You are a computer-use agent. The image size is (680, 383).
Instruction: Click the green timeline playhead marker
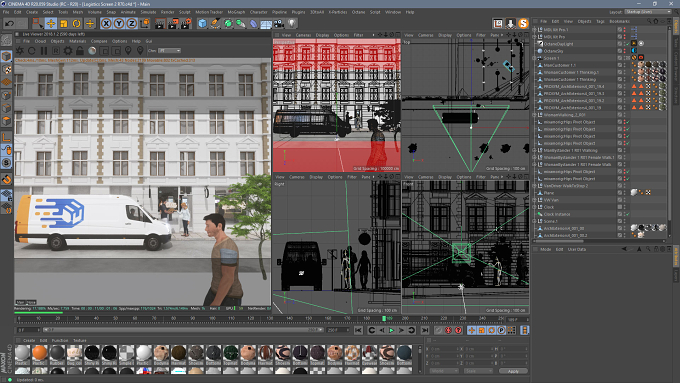(384, 318)
